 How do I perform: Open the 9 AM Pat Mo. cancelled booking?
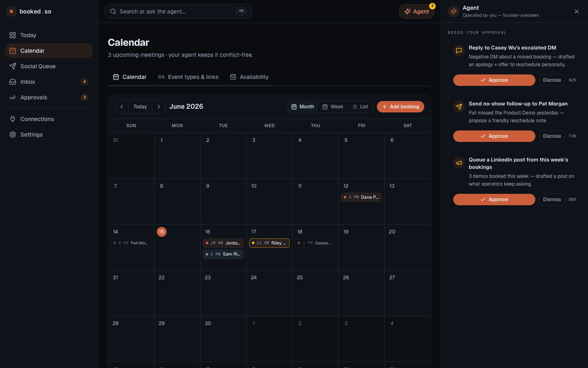tap(131, 243)
